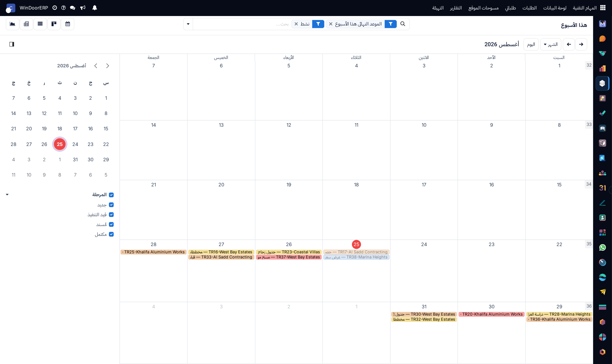Open the apps grid menu icon
This screenshot has width=612, height=364.
coord(603,8)
